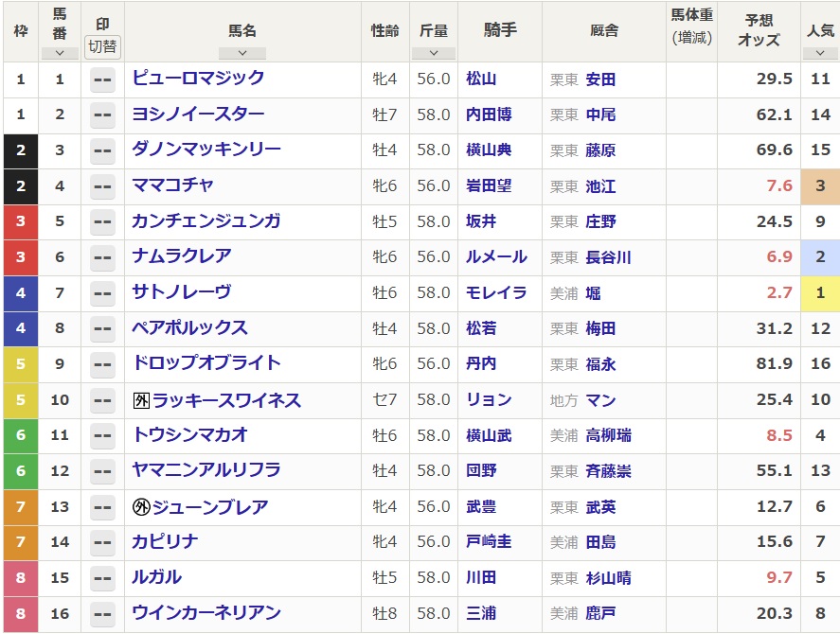Click the 人気 column sort arrow
The image size is (840, 634).
point(819,53)
